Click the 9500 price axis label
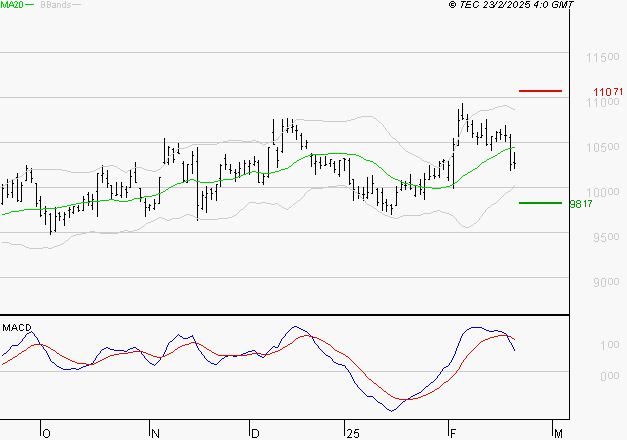 (x=606, y=237)
